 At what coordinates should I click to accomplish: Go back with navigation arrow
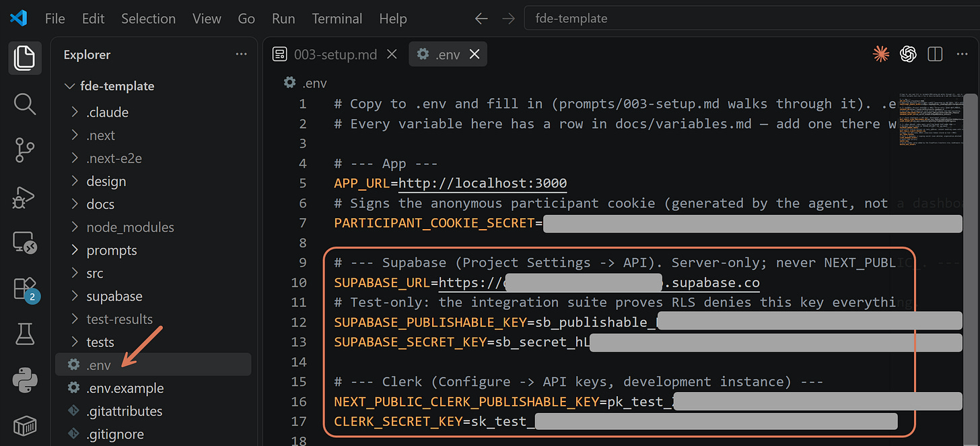(481, 19)
